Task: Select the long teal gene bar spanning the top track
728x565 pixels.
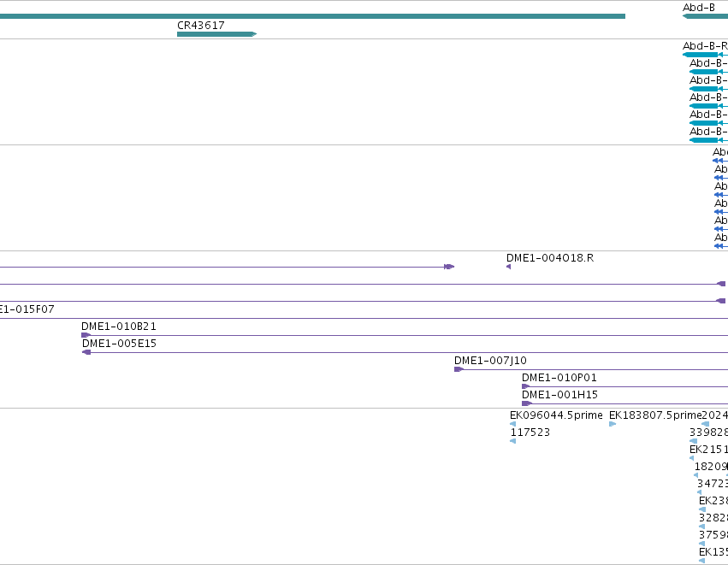Action: 312,16
